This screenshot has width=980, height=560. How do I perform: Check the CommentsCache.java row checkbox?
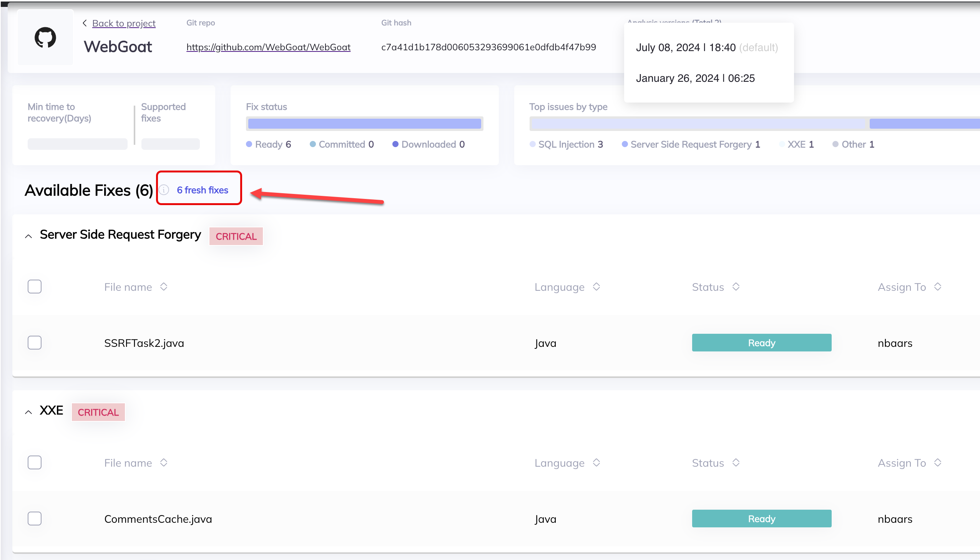click(35, 519)
